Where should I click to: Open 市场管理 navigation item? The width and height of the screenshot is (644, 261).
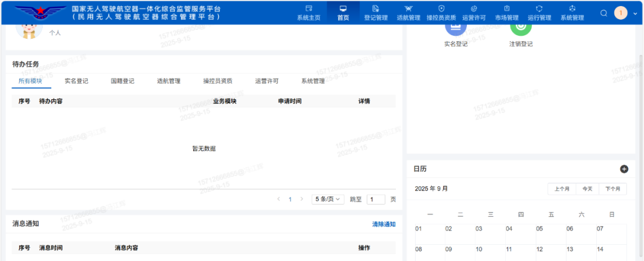point(506,13)
